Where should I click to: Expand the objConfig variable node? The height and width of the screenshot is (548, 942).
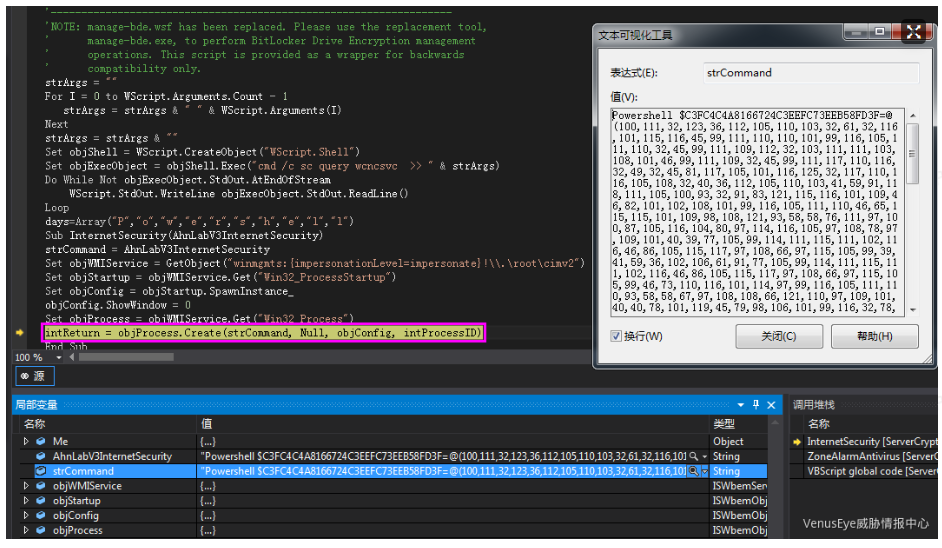click(x=26, y=516)
